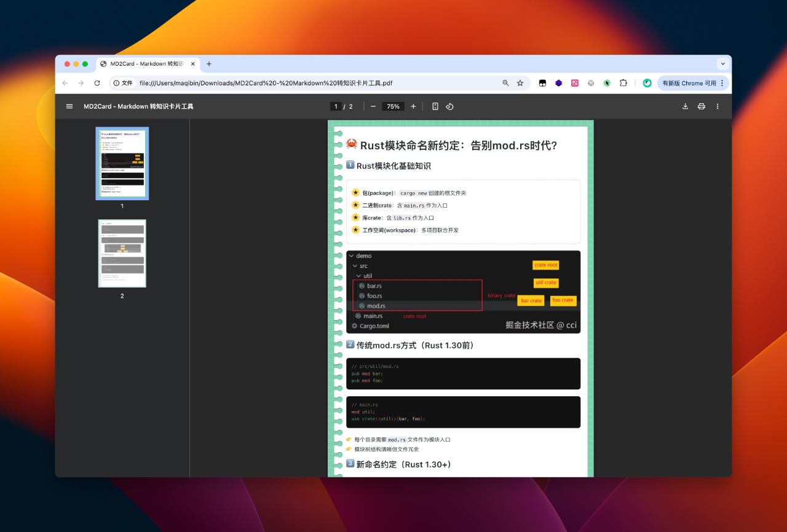Download the PDF file
787x532 pixels.
click(x=686, y=106)
